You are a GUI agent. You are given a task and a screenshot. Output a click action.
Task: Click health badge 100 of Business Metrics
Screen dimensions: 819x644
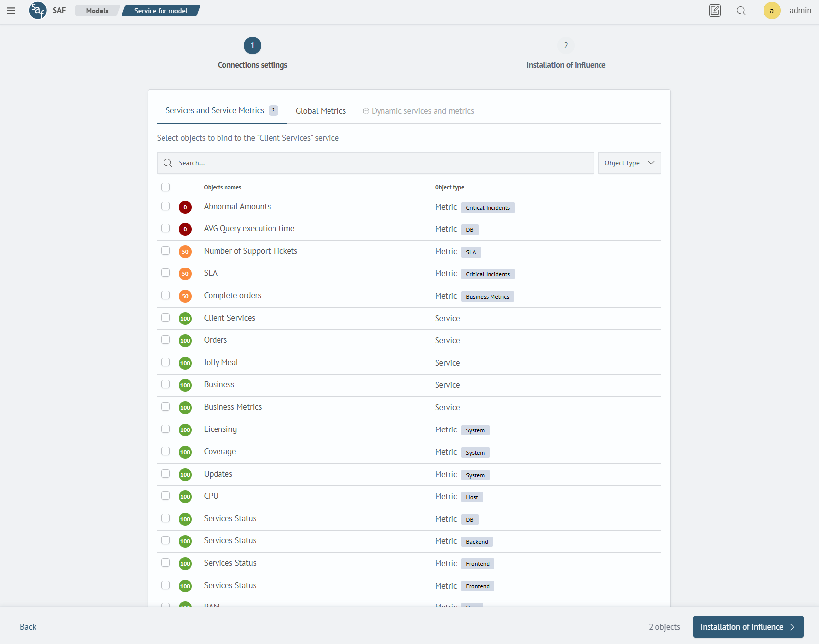(185, 408)
